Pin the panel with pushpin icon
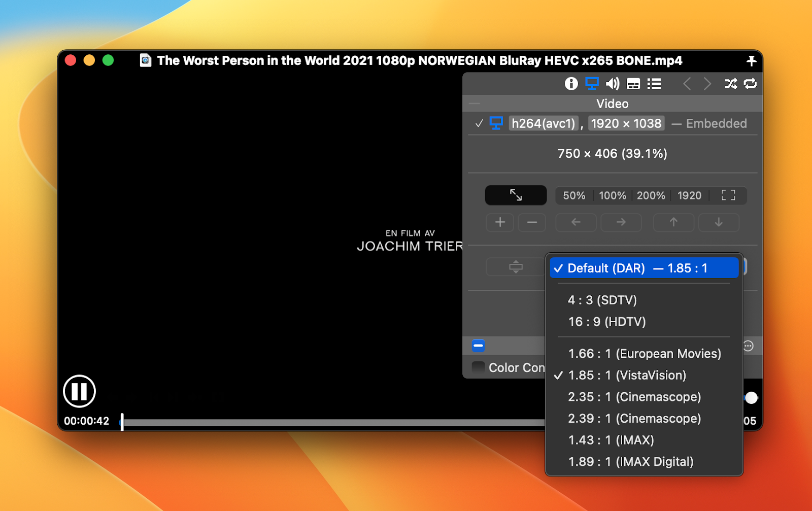 752,61
